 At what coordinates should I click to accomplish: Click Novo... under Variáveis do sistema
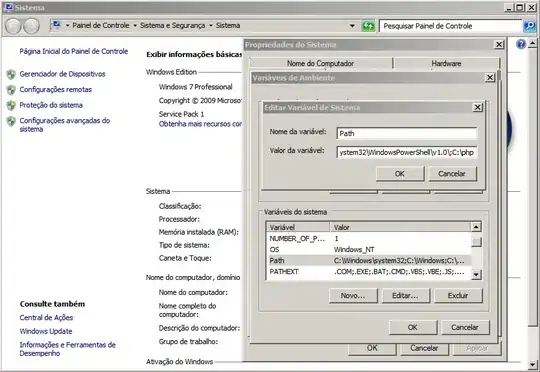click(x=353, y=296)
